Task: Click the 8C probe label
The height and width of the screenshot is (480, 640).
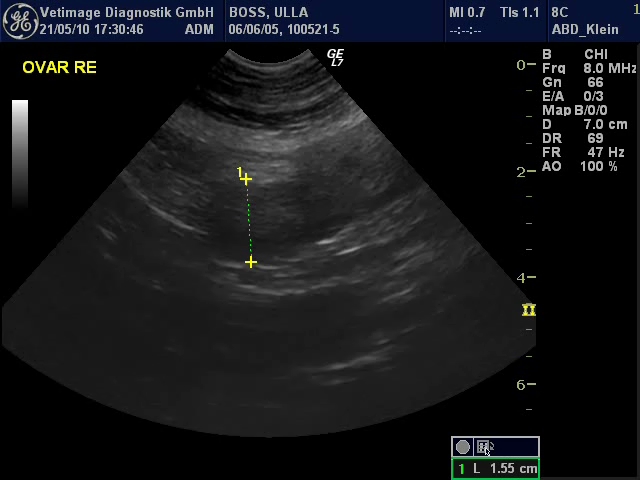Action: [560, 12]
